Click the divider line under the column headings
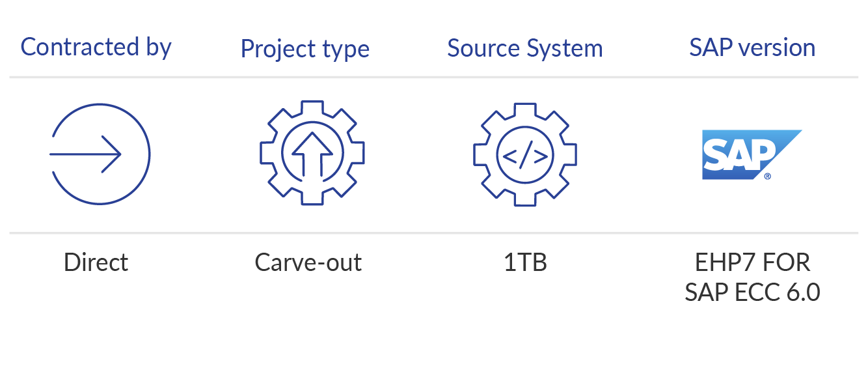 click(x=434, y=78)
